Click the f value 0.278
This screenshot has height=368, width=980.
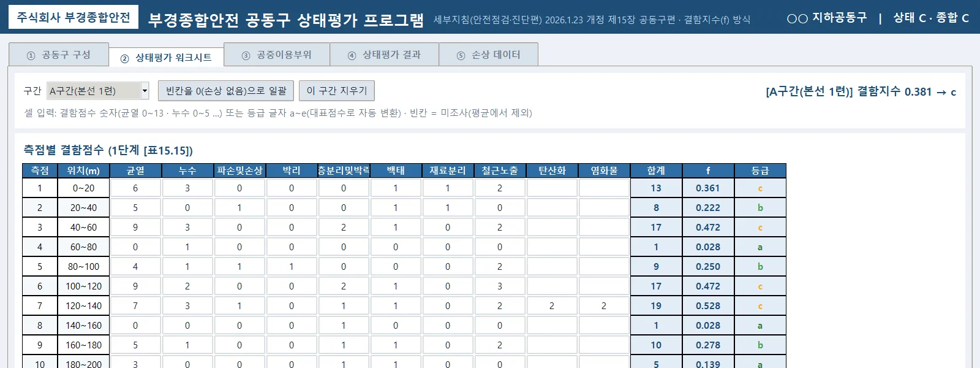pyautogui.click(x=708, y=345)
